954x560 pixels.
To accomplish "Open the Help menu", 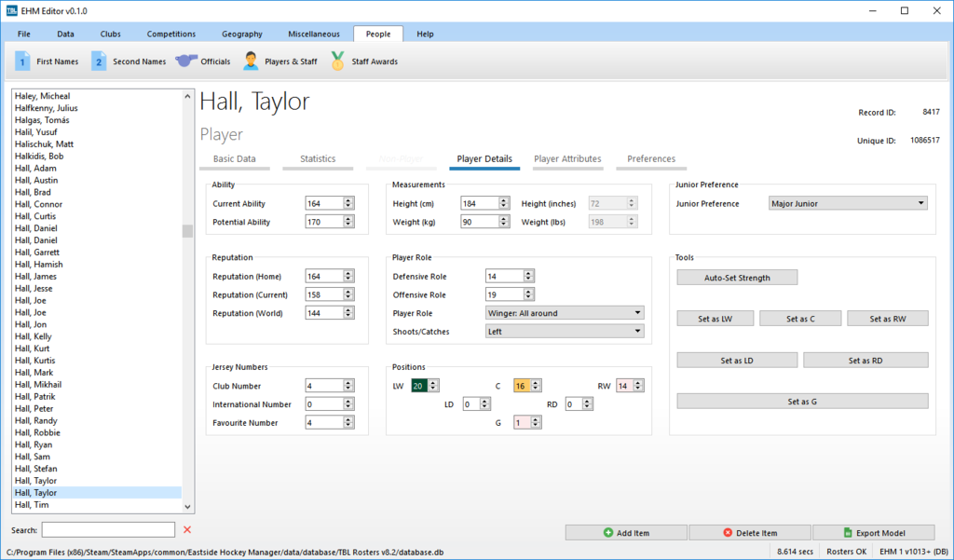I will coord(425,34).
